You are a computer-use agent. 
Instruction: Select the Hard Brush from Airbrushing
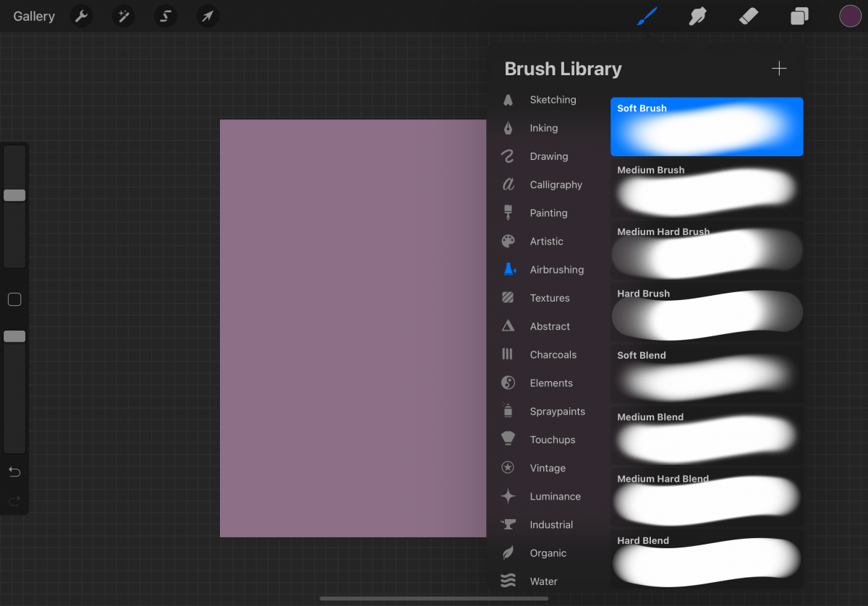coord(707,312)
